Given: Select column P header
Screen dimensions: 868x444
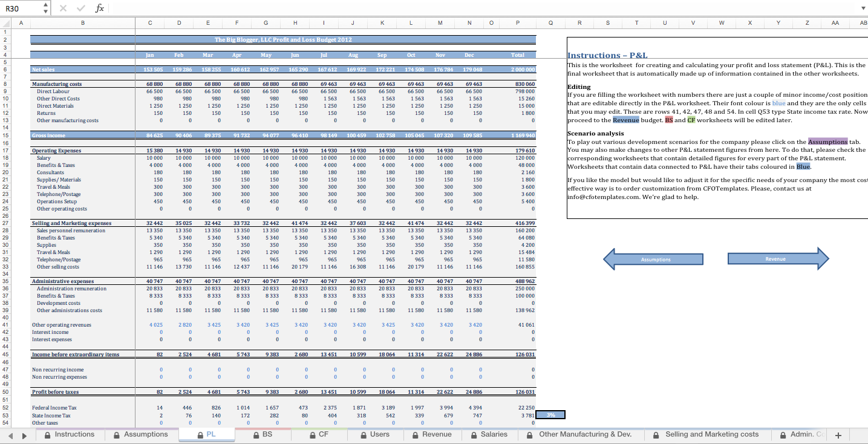Looking at the screenshot, I should [518, 23].
